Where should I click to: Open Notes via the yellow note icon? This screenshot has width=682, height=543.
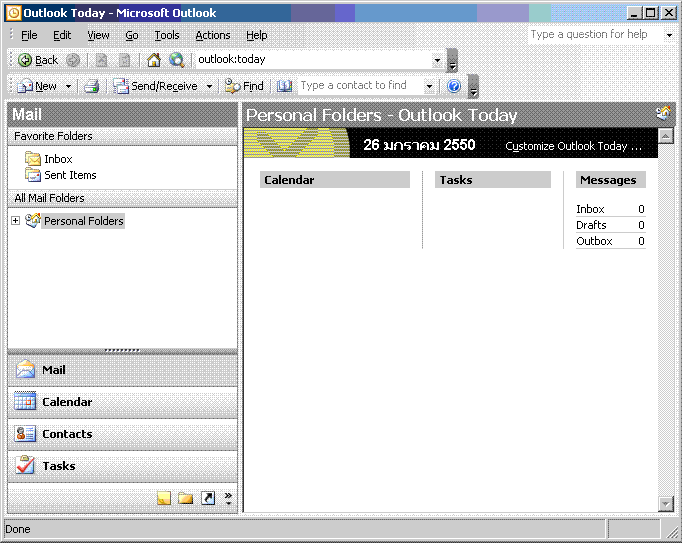164,498
